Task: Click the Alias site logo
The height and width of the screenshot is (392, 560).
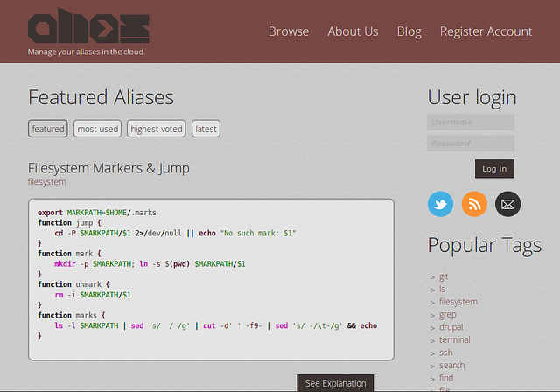Action: point(88,28)
